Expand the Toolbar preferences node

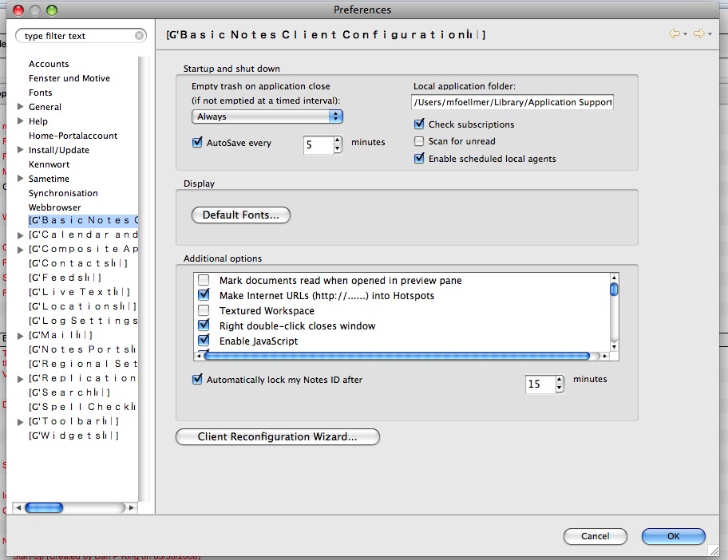tap(20, 422)
